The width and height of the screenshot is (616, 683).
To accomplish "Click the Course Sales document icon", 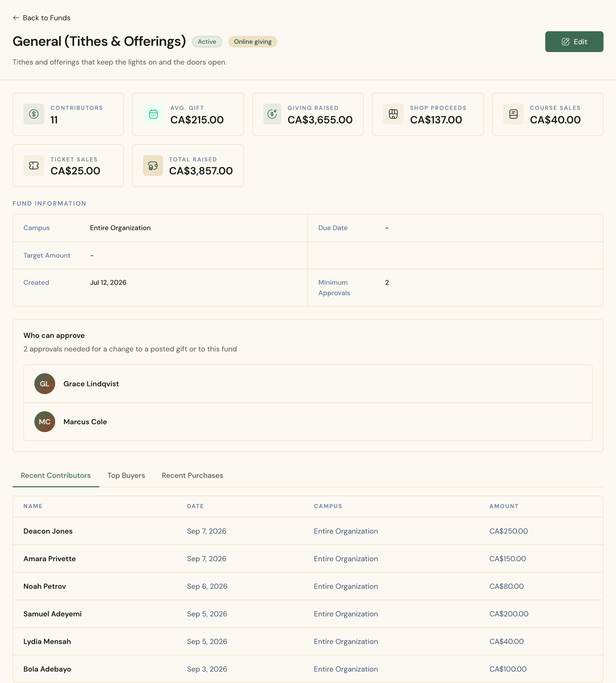I will tap(514, 114).
